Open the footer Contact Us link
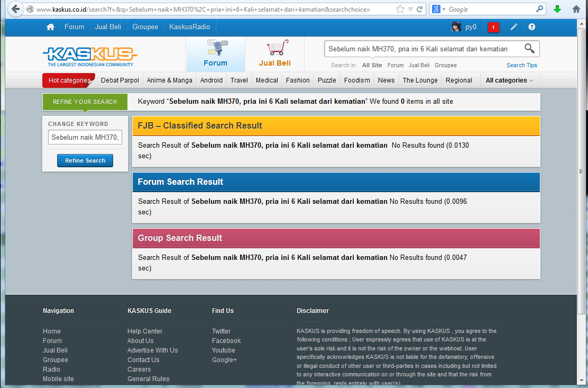The width and height of the screenshot is (588, 388). point(143,360)
